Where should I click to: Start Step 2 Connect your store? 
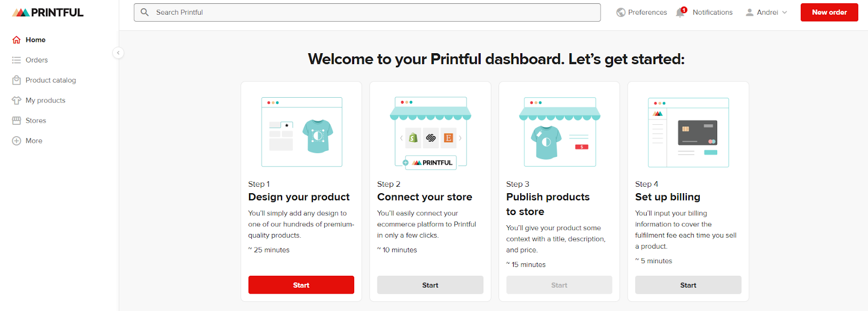430,285
